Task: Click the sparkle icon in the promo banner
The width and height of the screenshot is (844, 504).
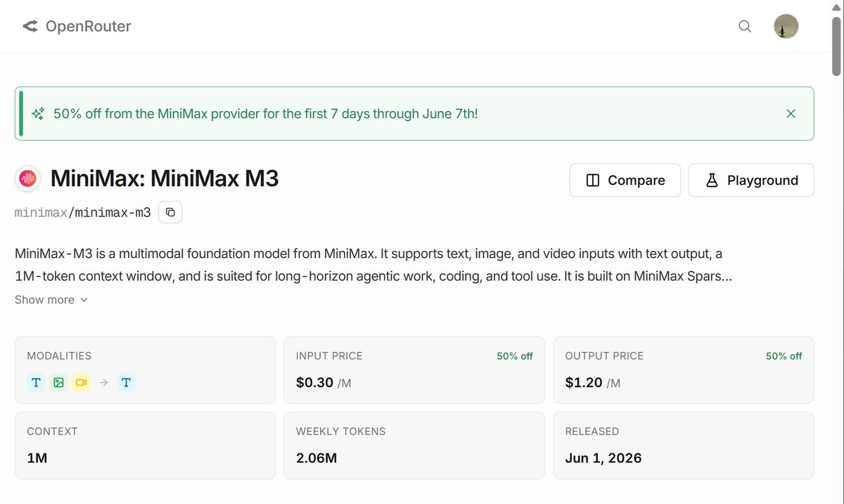Action: (39, 113)
